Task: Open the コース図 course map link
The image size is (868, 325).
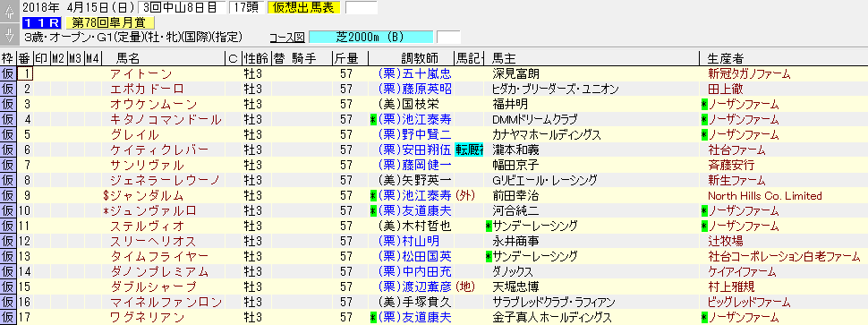Action: (x=287, y=38)
